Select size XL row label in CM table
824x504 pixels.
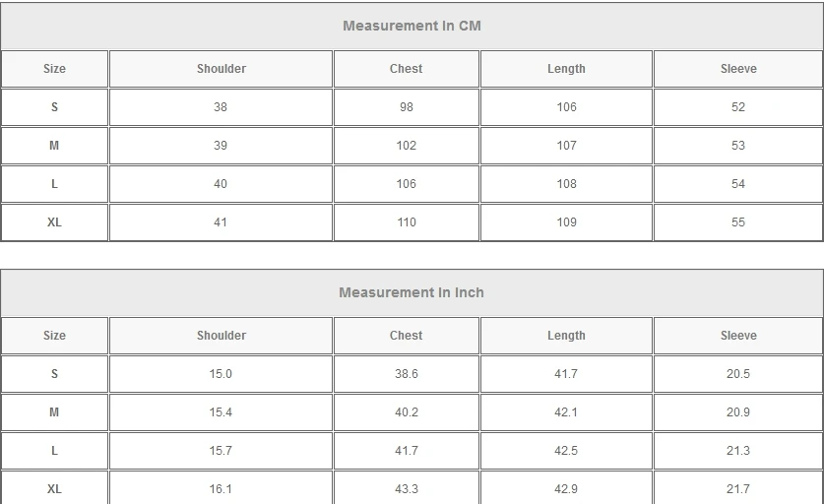click(x=54, y=222)
